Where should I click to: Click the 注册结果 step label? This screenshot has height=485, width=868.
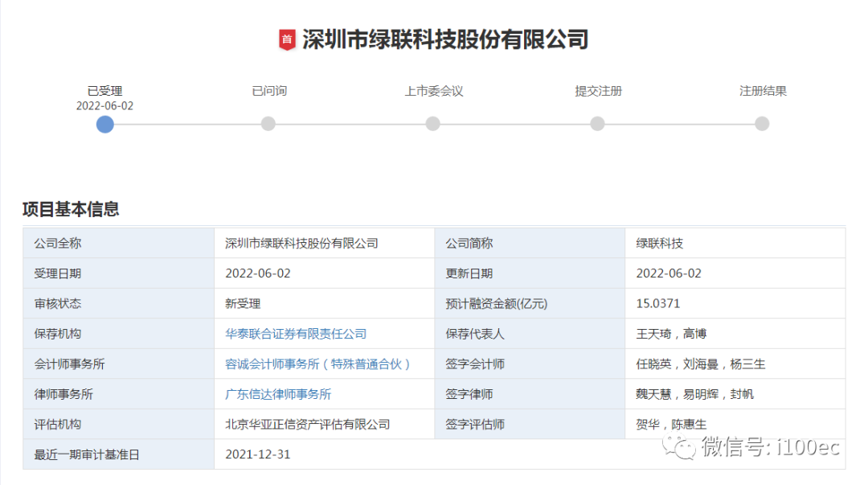[x=763, y=91]
